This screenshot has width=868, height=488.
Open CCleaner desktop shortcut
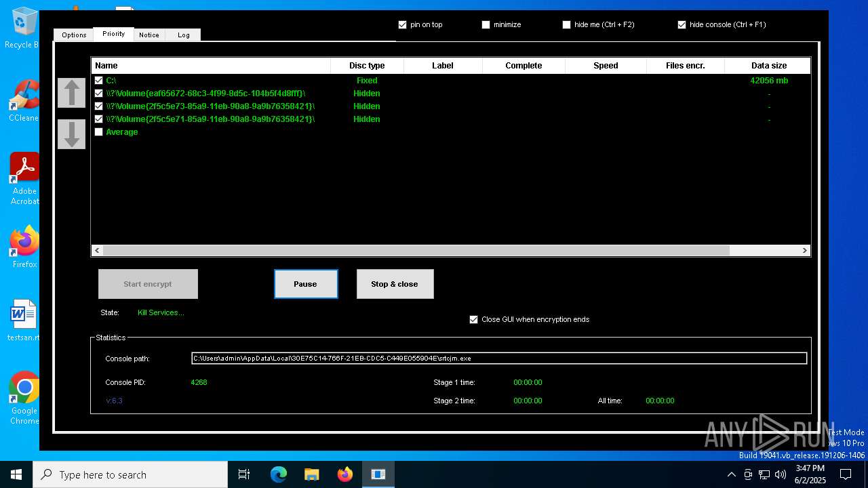23,100
